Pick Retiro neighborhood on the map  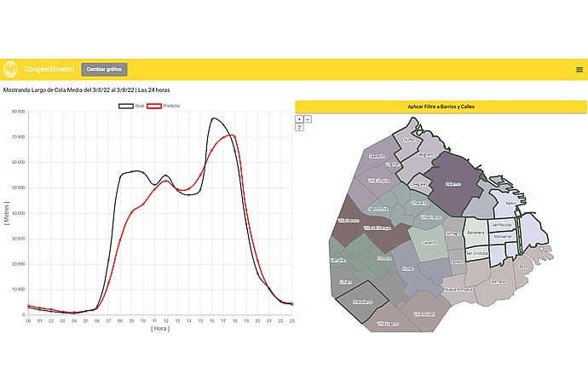pyautogui.click(x=510, y=203)
